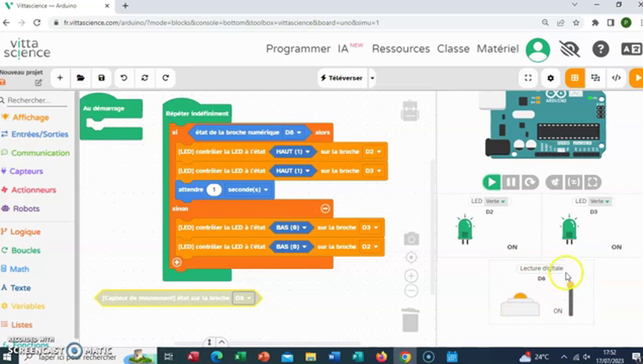This screenshot has width=643, height=364.
Task: Open the settings gear icon
Action: [x=550, y=78]
